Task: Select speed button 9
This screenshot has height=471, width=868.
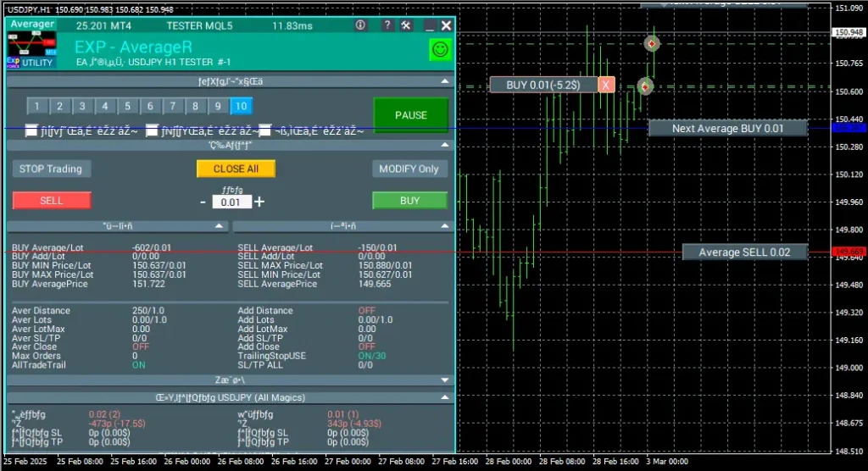Action: 218,106
